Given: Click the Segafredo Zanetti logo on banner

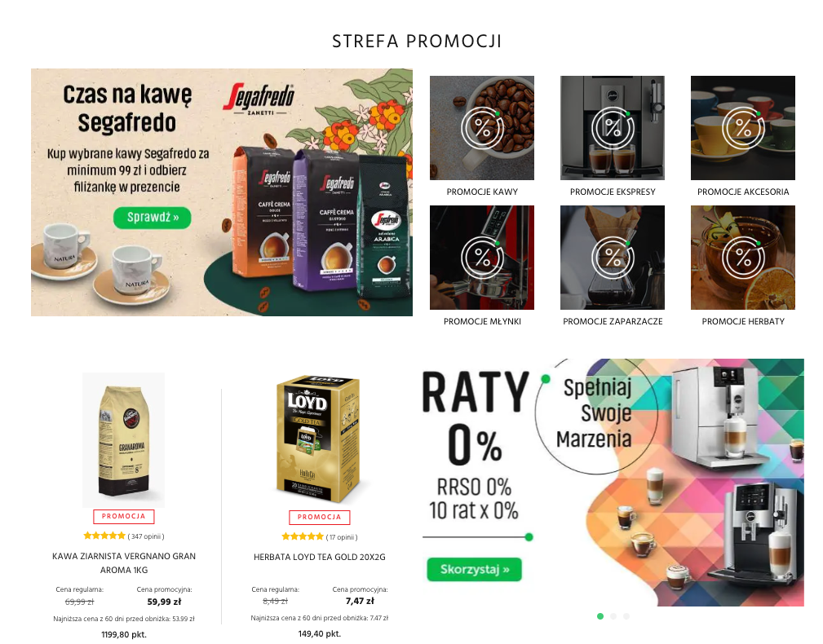Looking at the screenshot, I should (x=260, y=99).
